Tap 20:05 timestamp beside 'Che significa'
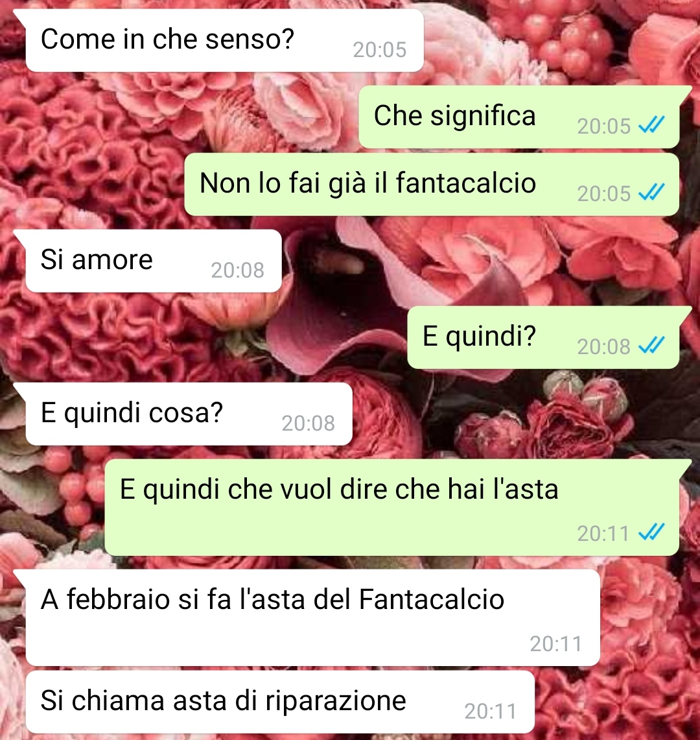The image size is (700, 740). pos(604,126)
